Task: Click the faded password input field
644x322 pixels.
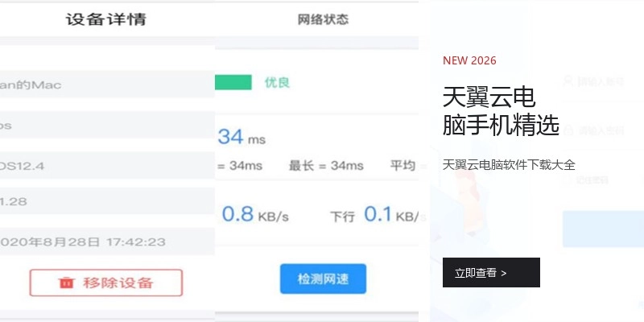Action: pyautogui.click(x=602, y=130)
